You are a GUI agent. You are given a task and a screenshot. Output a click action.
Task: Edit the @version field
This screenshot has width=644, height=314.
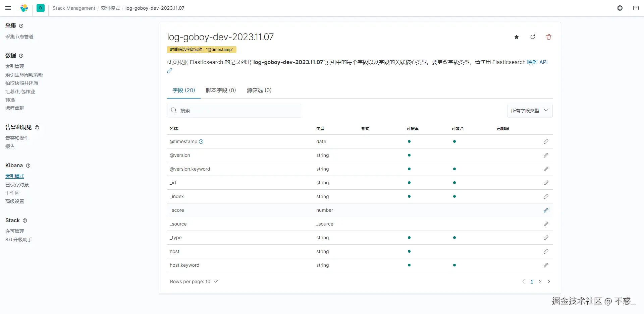click(x=546, y=155)
